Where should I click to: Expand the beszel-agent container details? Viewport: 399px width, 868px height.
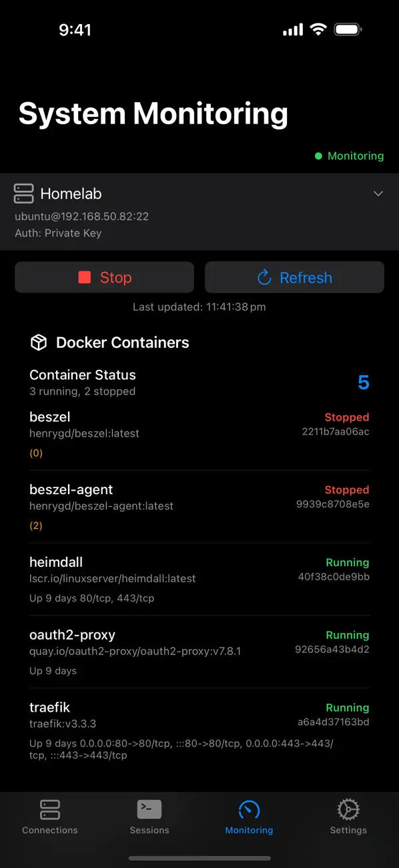[x=199, y=505]
